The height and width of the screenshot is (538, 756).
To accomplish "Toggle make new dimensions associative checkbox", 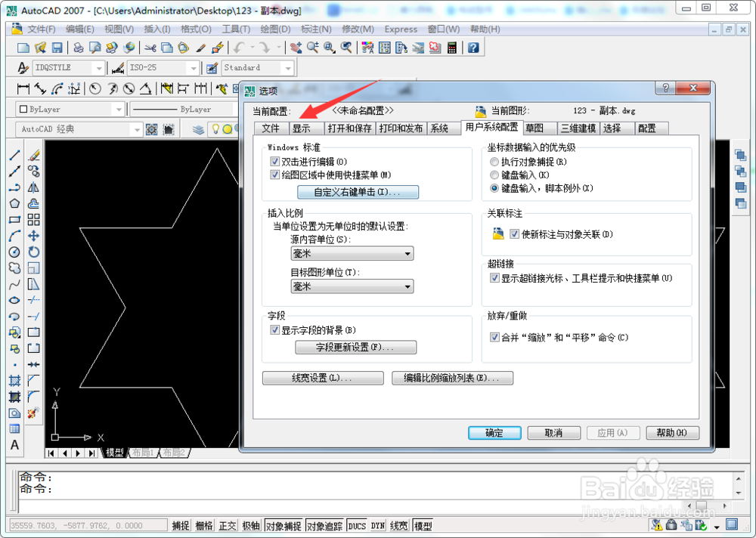I will [514, 234].
